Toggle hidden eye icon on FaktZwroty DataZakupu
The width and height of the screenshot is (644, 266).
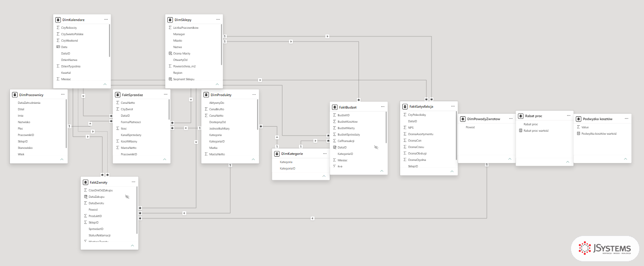pyautogui.click(x=127, y=196)
